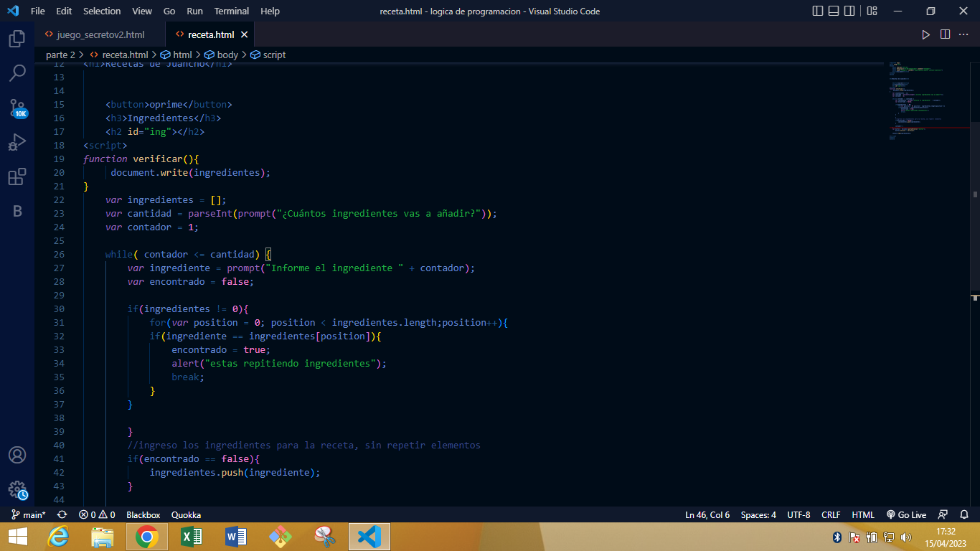Open the File menu
This screenshot has width=980, height=551.
point(38,11)
